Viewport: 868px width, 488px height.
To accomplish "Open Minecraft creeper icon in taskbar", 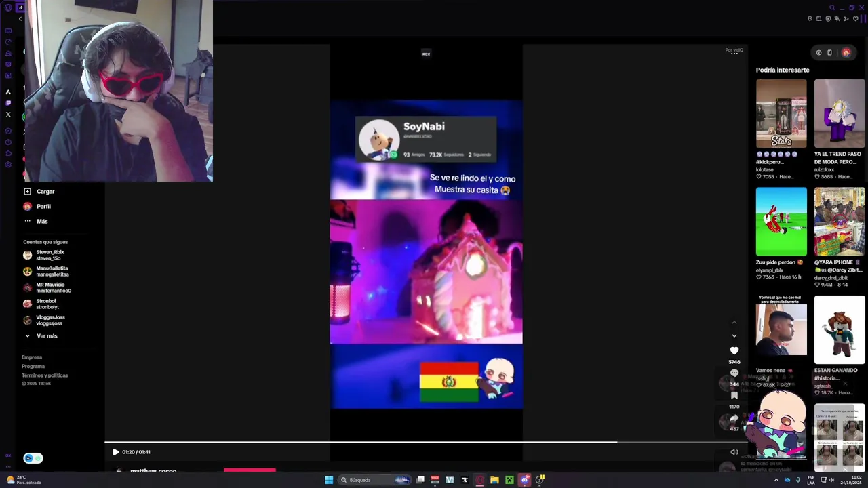I will click(x=509, y=480).
